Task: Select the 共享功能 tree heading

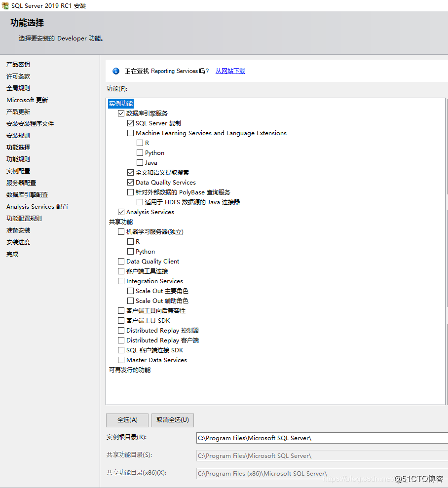Action: pyautogui.click(x=121, y=222)
